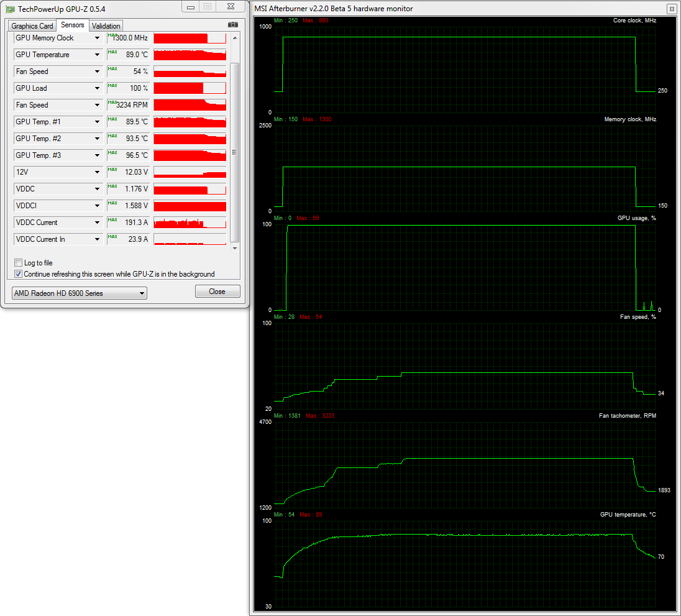Enable the Log to file checkbox

18,263
